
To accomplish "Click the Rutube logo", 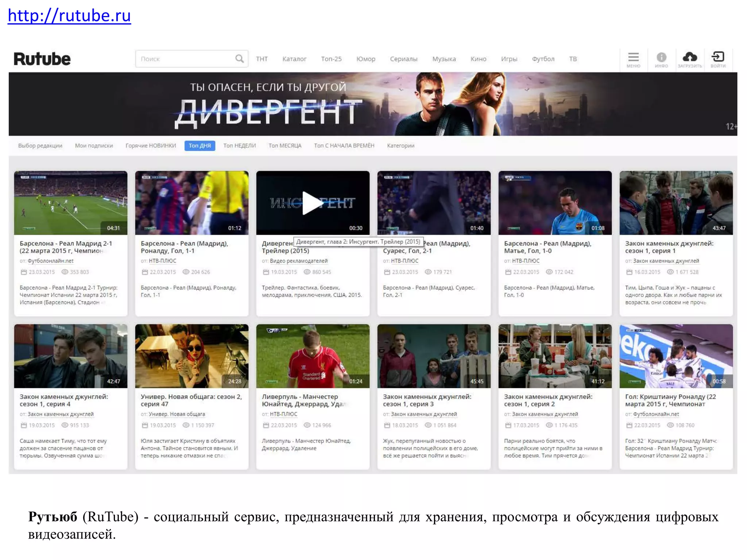I will [x=42, y=59].
